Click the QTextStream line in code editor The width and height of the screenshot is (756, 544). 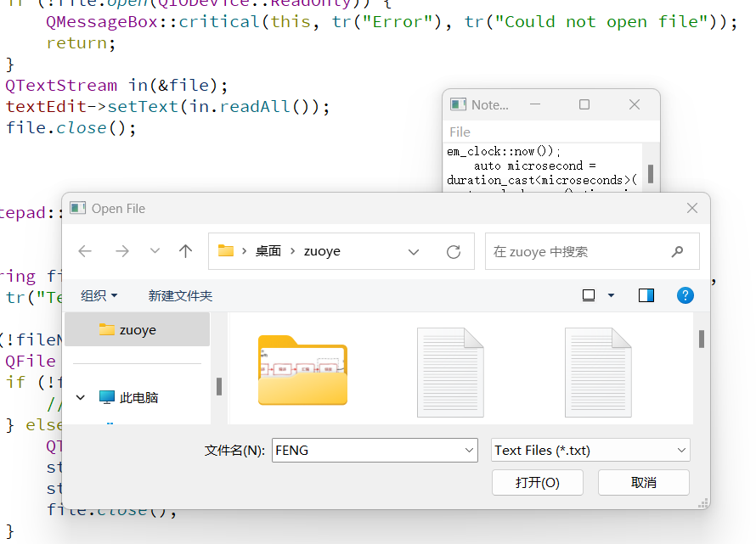coord(116,85)
